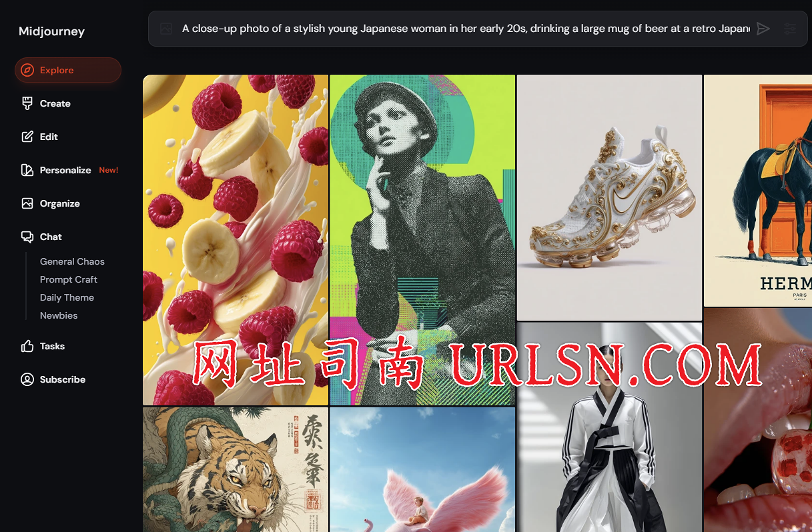Viewport: 812px width, 532px height.
Task: Click the Chat speech bubbles icon
Action: tap(27, 237)
